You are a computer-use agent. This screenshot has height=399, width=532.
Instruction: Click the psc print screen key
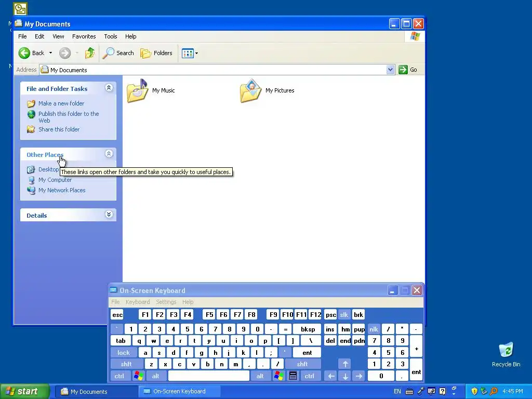[x=330, y=315]
